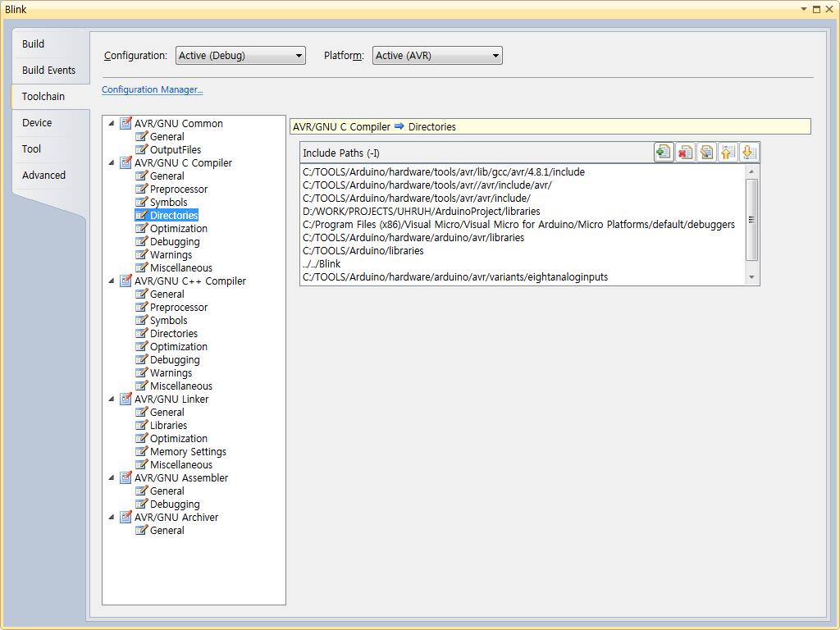Click the icon beside AVR/GNU Archiver node
Image resolution: width=840 pixels, height=630 pixels.
pos(126,518)
